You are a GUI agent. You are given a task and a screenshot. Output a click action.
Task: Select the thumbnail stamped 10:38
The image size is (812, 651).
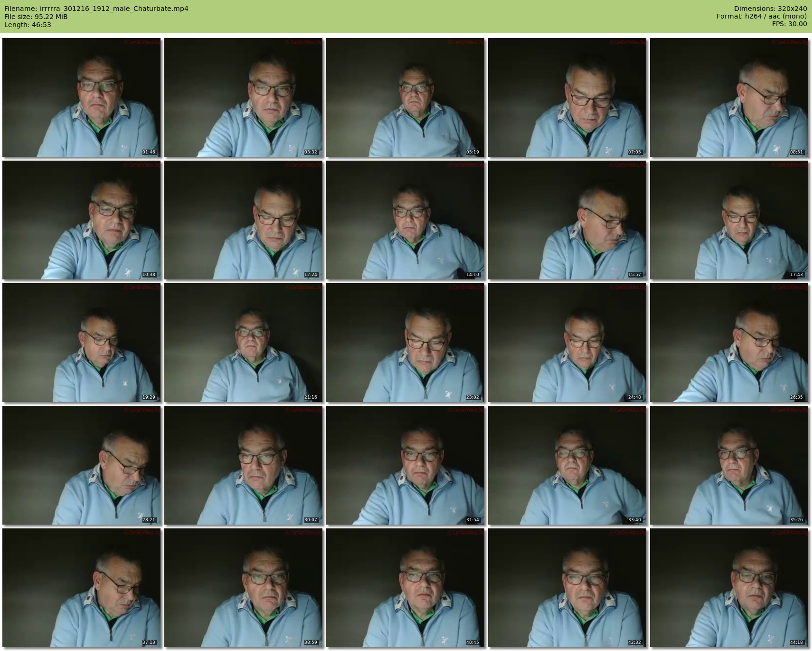tap(82, 220)
